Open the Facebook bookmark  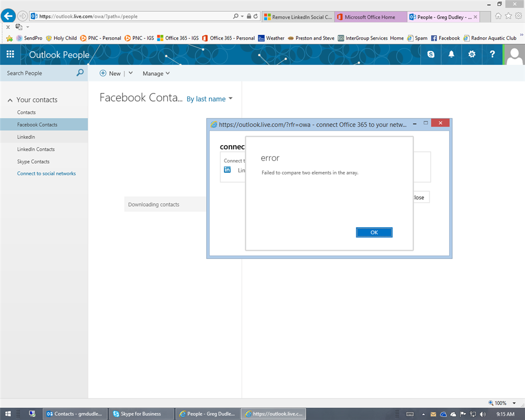pyautogui.click(x=446, y=38)
